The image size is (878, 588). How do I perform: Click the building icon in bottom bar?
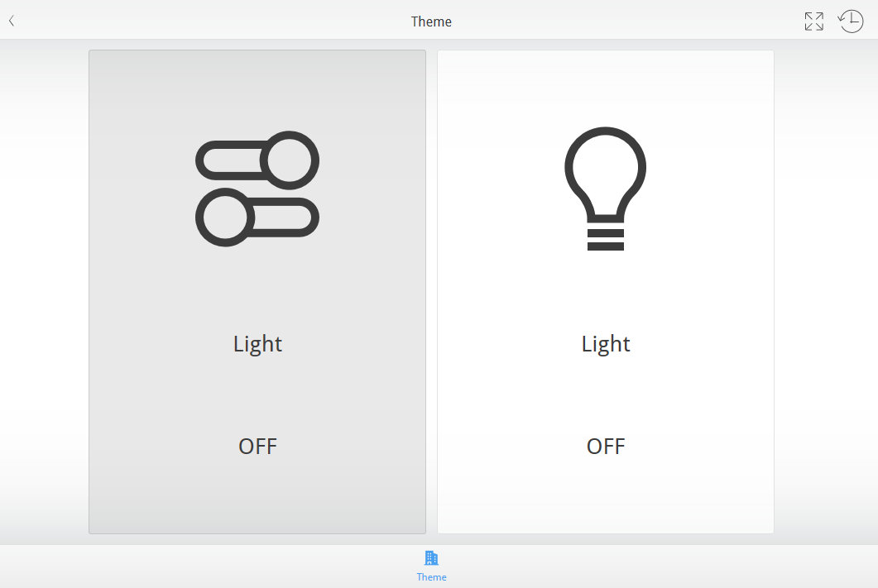pyautogui.click(x=431, y=558)
